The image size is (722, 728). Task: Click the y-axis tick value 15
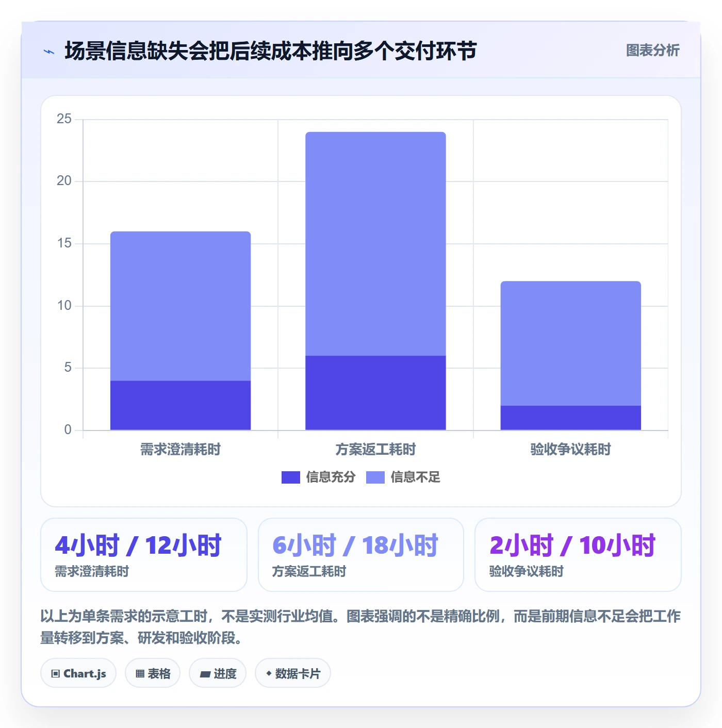[x=64, y=243]
